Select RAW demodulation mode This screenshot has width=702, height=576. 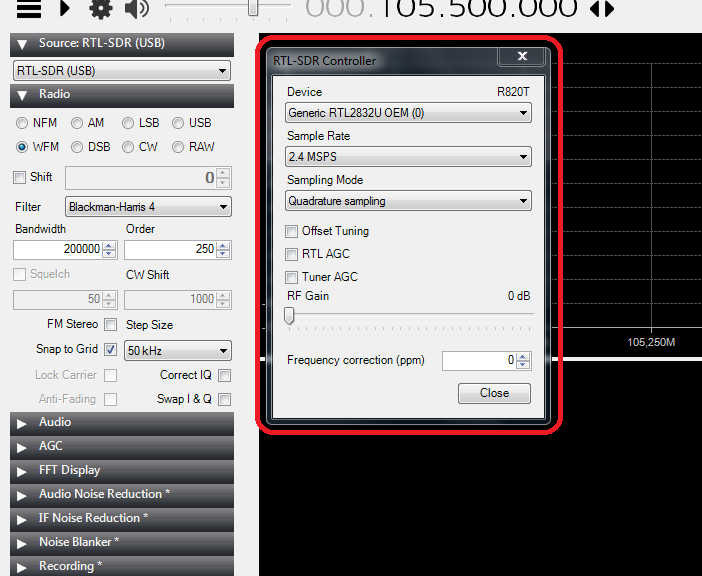click(178, 147)
